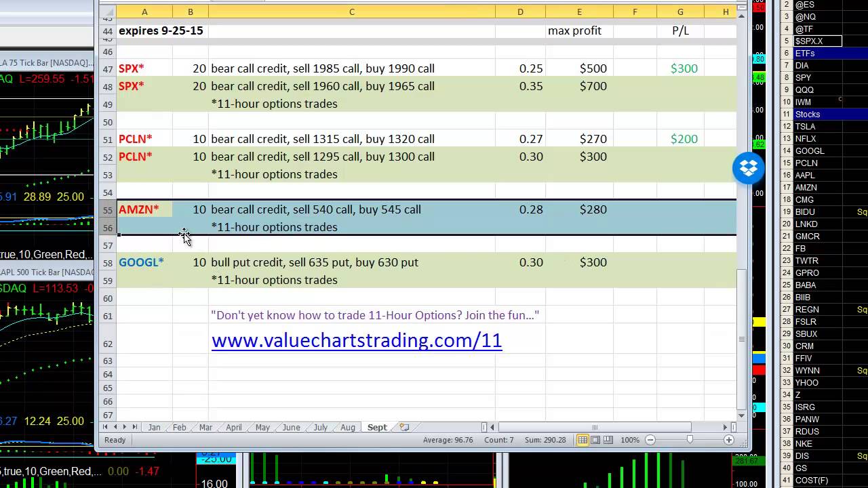Select column C header
Screen dimensions: 868x488
tap(351, 12)
